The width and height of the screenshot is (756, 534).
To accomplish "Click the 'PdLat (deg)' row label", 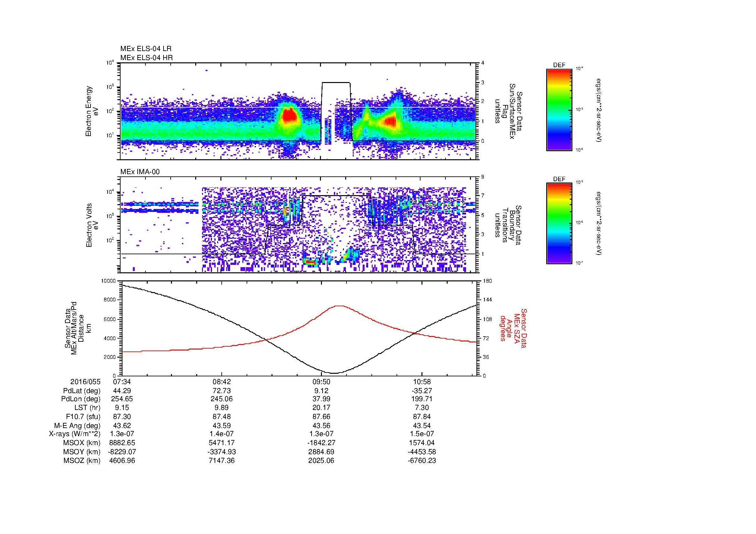I will (x=82, y=391).
